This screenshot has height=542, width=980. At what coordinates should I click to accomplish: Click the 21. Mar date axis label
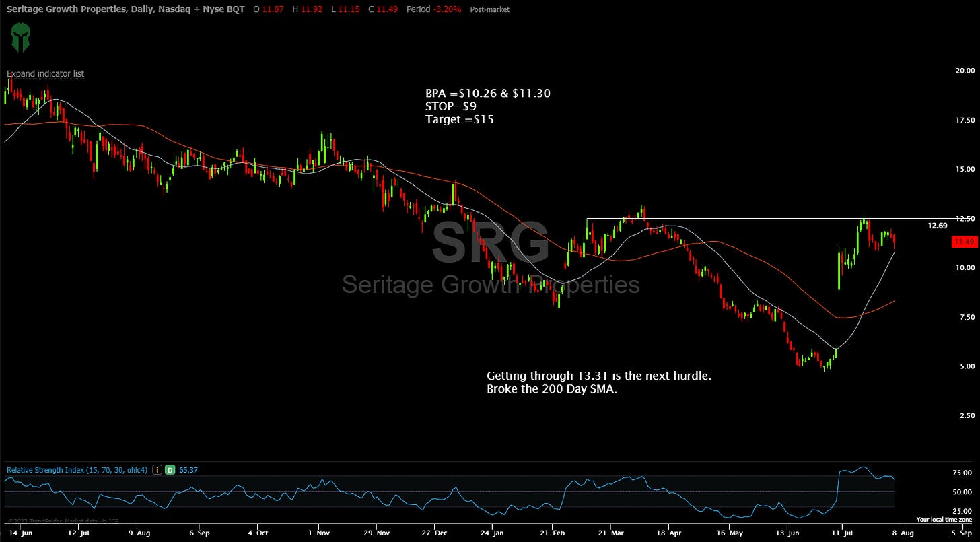[x=611, y=533]
